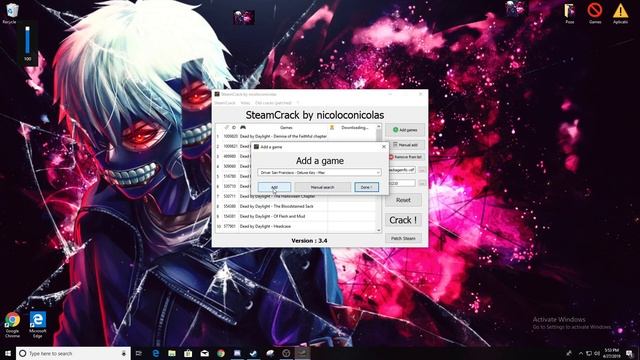Open File Explorer from the taskbar

[x=172, y=353]
